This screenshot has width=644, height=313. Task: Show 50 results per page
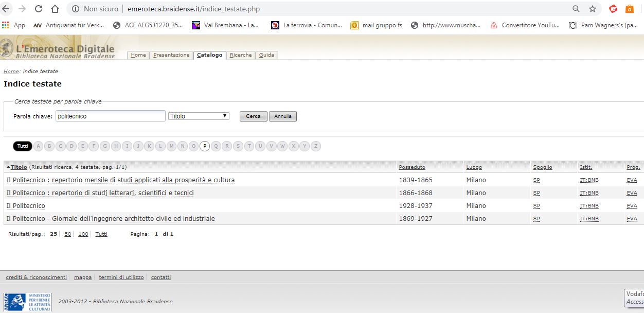click(67, 234)
